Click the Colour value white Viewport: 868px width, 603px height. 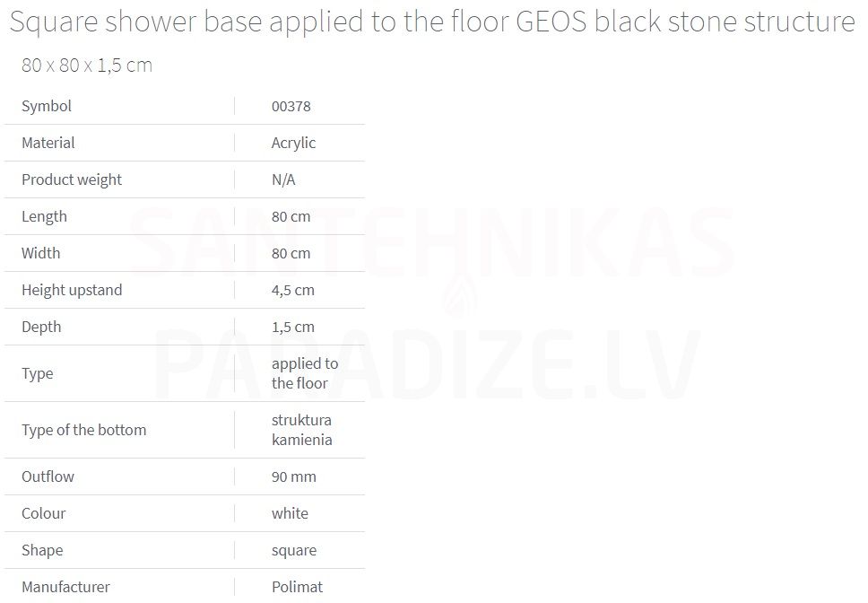click(x=290, y=513)
